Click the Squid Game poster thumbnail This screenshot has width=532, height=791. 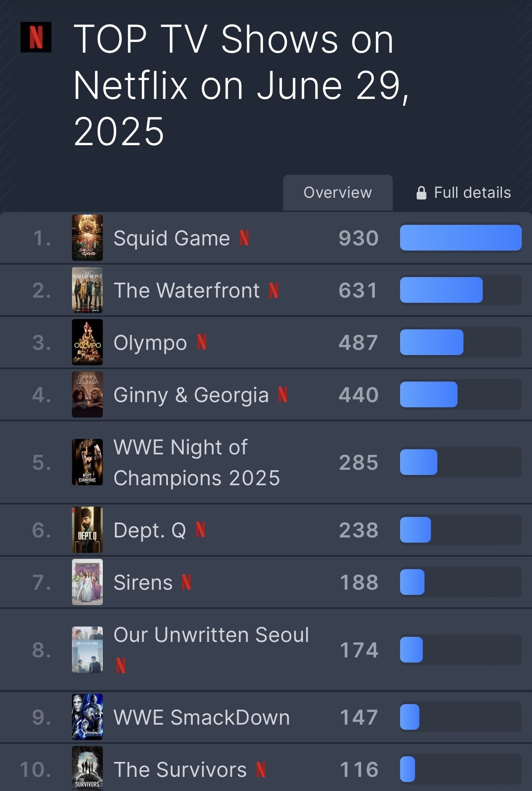87,238
